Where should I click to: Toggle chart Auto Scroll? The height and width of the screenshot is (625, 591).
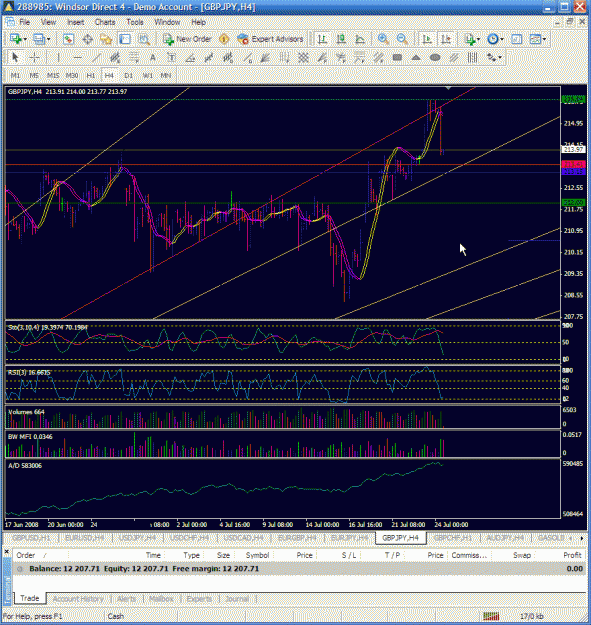click(x=427, y=39)
